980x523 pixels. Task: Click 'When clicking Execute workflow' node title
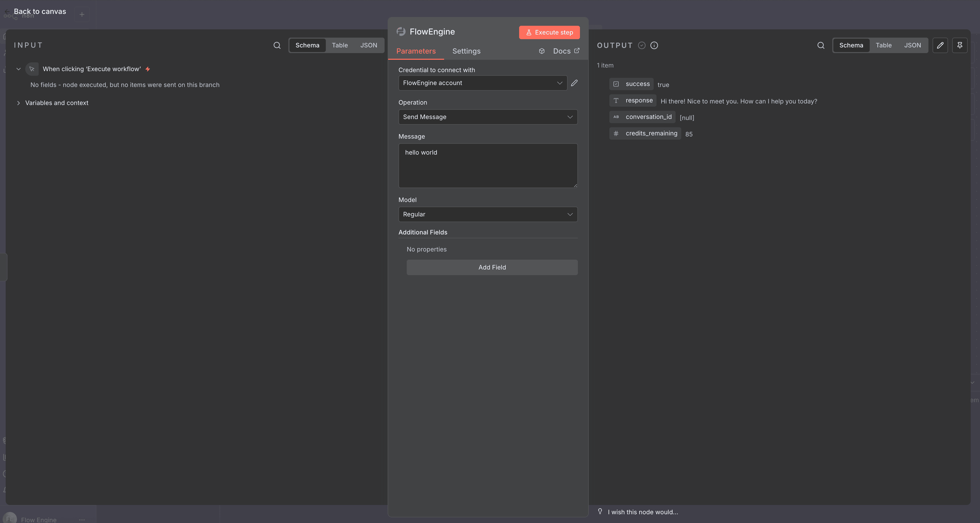point(92,69)
